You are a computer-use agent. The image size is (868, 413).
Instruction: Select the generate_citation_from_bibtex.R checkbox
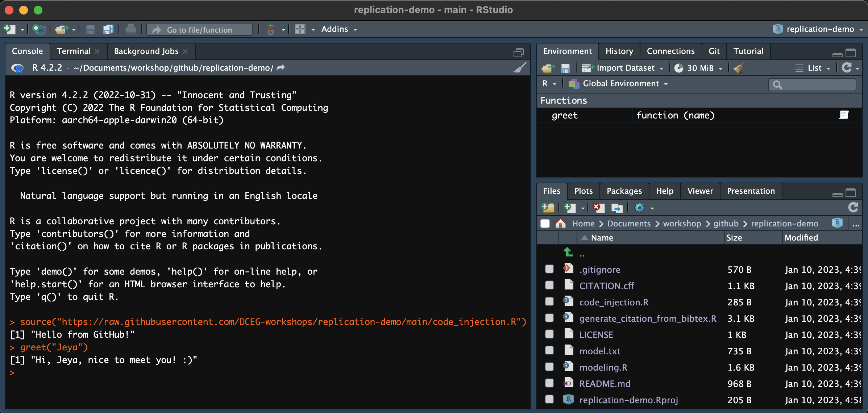pyautogui.click(x=549, y=318)
